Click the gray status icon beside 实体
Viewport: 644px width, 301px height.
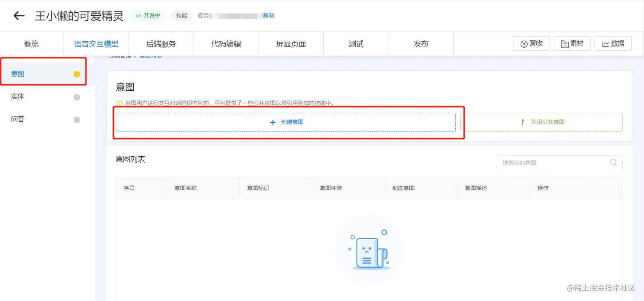[x=77, y=97]
